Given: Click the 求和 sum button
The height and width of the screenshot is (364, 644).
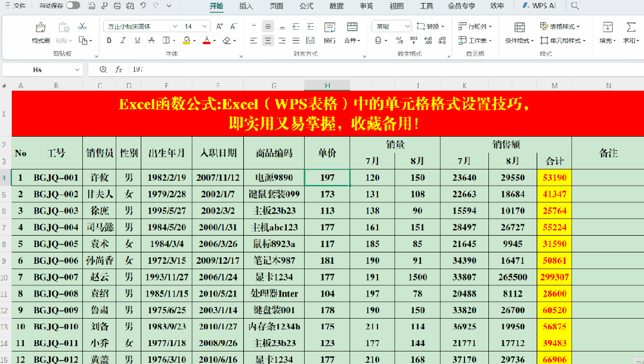Looking at the screenshot, I should click(631, 33).
